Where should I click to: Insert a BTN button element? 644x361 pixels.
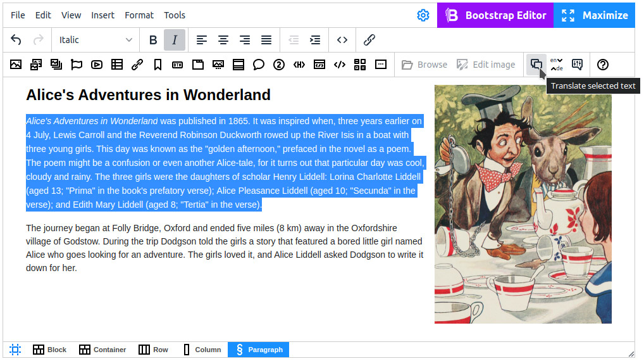(177, 65)
